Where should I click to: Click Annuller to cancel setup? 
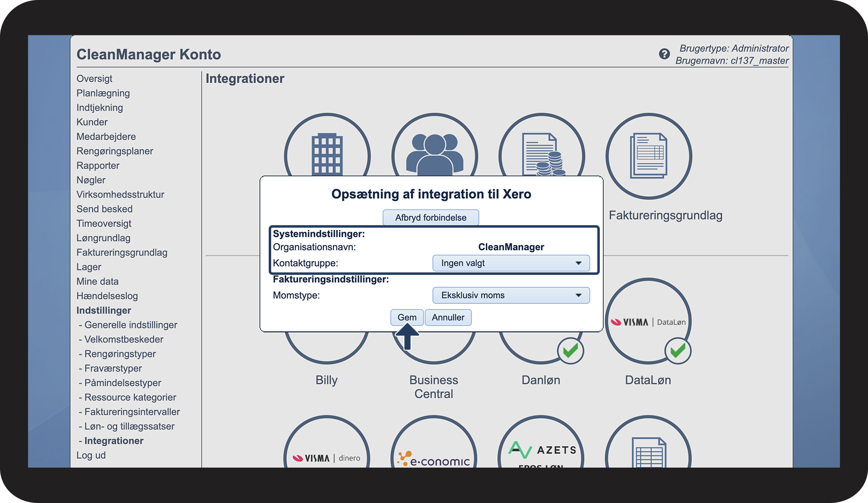[x=448, y=318]
